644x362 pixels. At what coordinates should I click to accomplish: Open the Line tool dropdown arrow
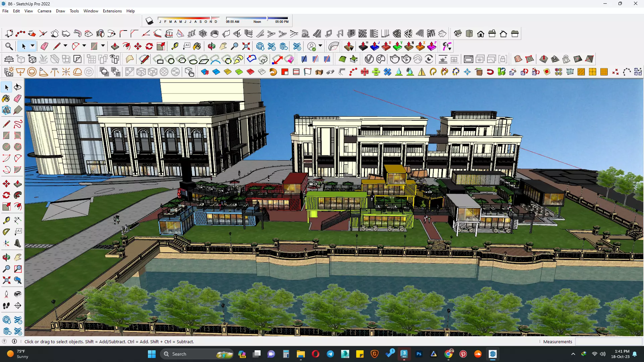pos(65,46)
